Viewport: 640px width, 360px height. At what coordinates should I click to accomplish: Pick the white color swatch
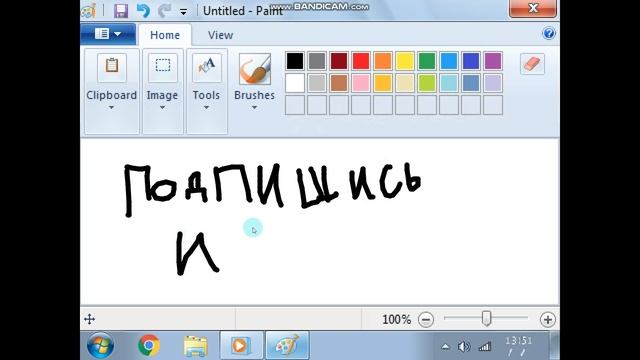[x=295, y=83]
